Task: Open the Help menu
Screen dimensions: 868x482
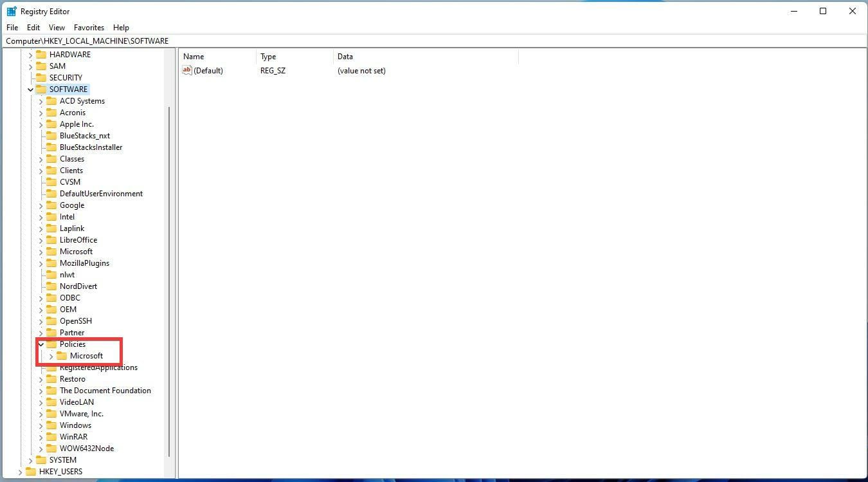Action: point(121,28)
